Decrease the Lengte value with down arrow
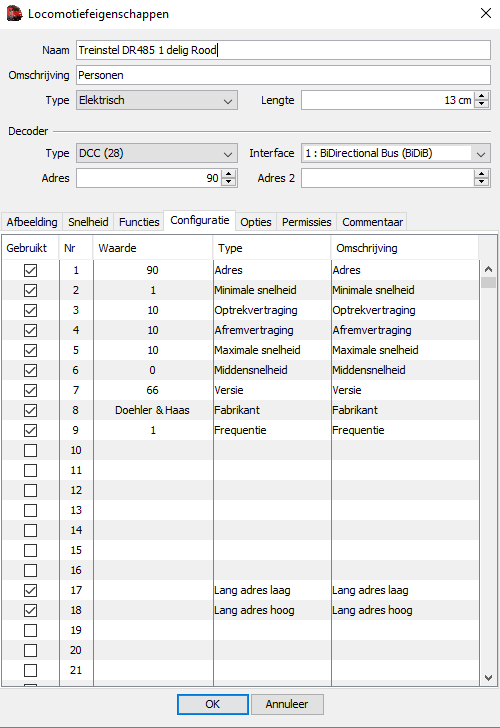The width and height of the screenshot is (500, 728). tap(482, 104)
